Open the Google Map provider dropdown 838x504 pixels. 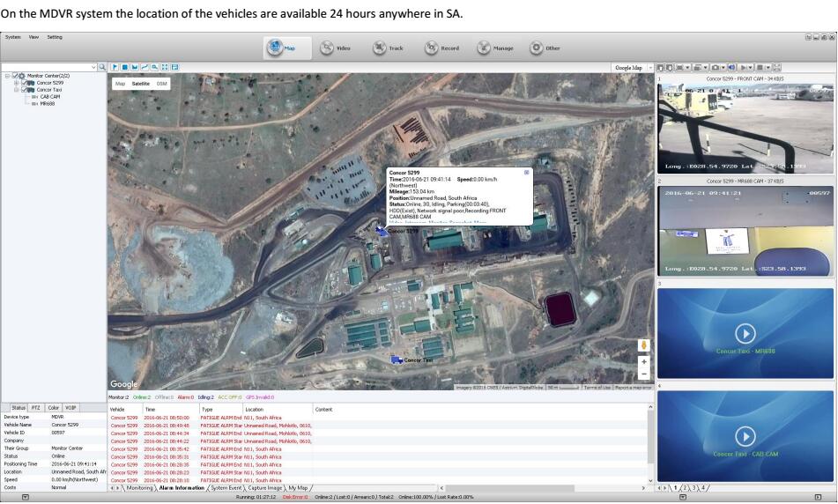pos(650,67)
